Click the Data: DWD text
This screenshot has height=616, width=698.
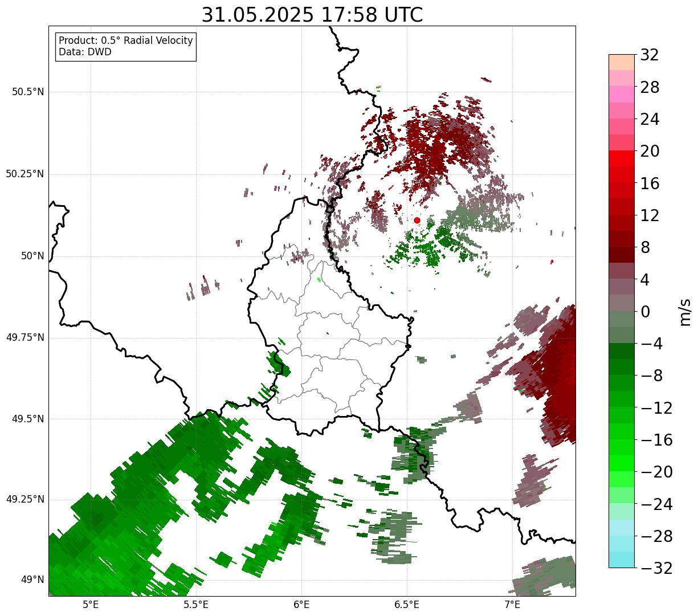pyautogui.click(x=85, y=52)
